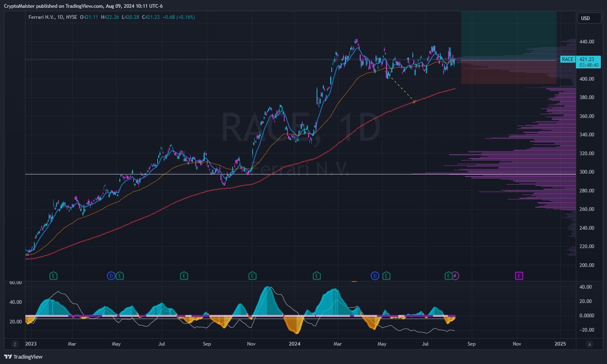
Task: Click the last Nov label before 2025
Action: pos(517,344)
